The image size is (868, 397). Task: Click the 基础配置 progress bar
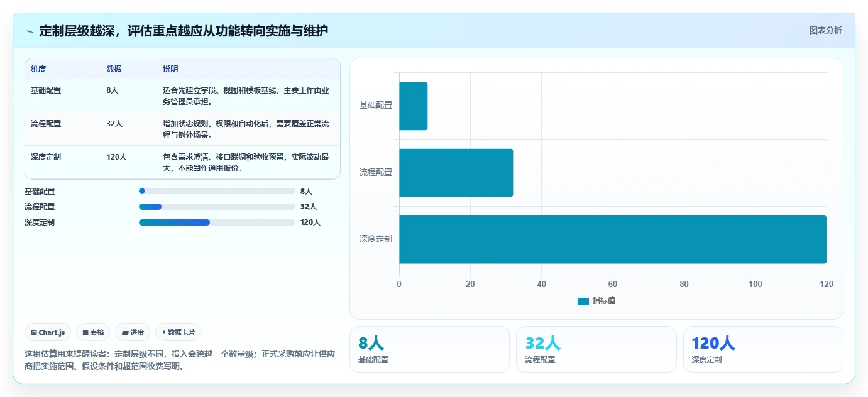[217, 191]
